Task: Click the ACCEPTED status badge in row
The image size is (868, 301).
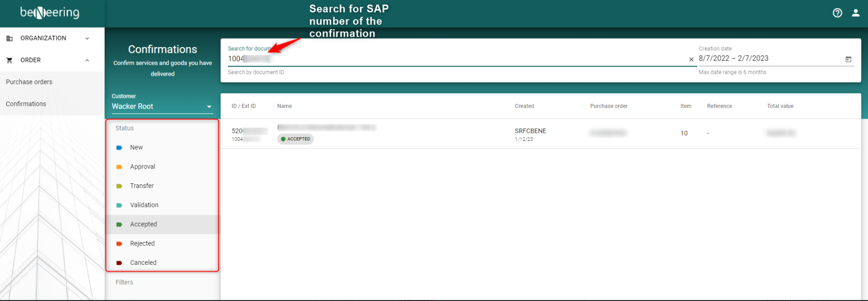Action: pos(296,139)
